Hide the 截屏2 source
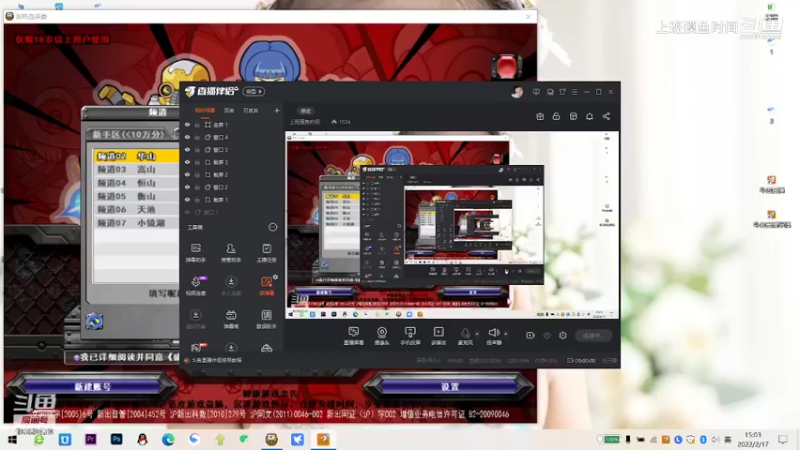This screenshot has width=800, height=450. [x=187, y=174]
